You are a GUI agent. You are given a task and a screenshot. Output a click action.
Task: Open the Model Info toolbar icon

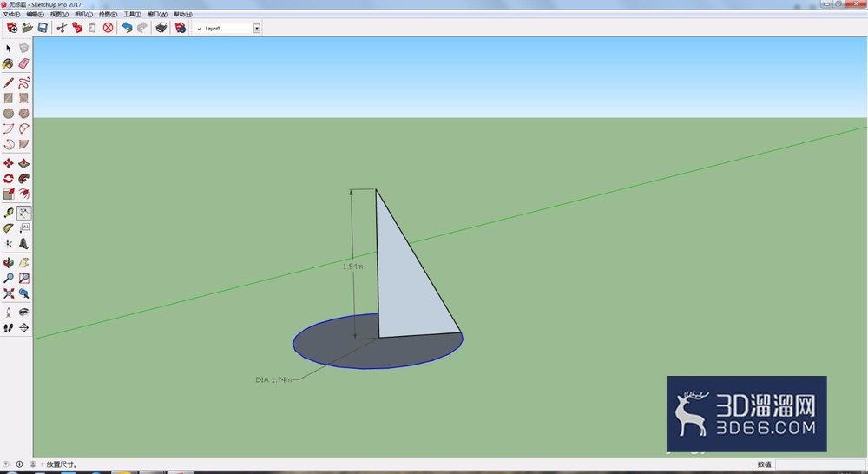click(x=181, y=28)
